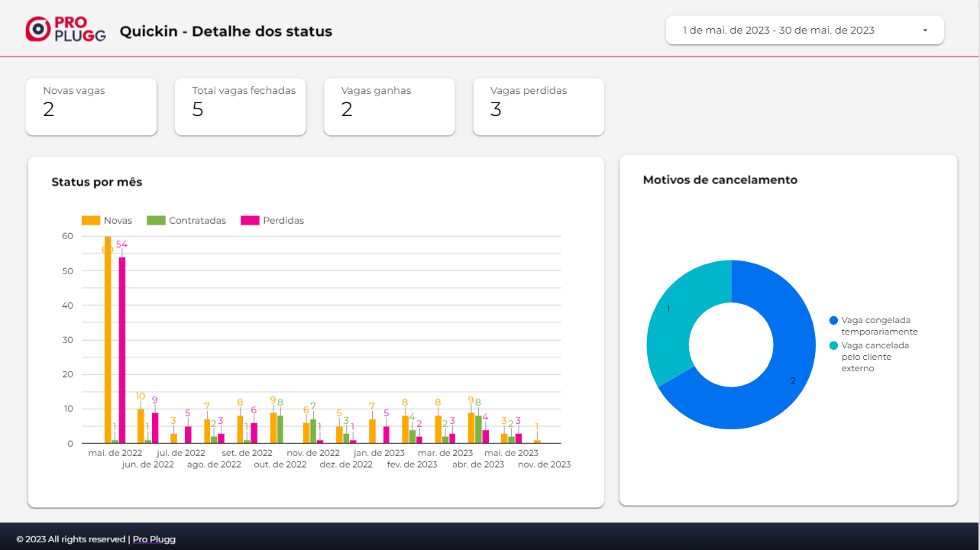
Task: Click the orange Novas legend swatch
Action: (x=91, y=220)
